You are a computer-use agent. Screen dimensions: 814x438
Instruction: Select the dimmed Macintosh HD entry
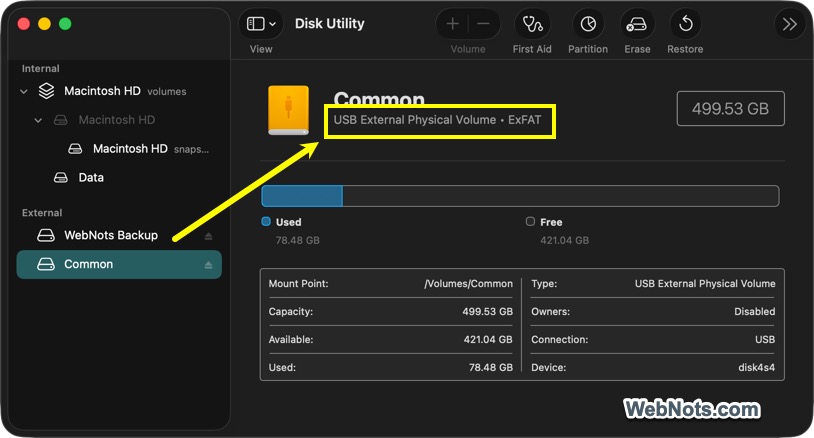pos(119,120)
